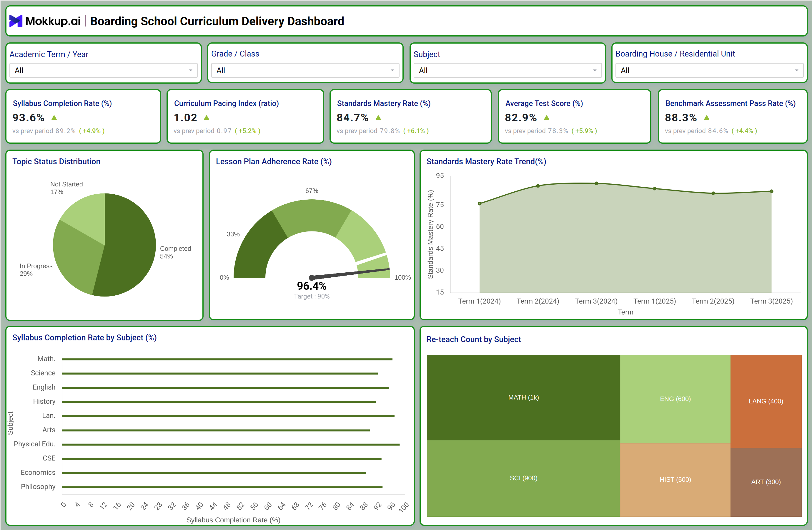Image resolution: width=812 pixels, height=530 pixels.
Task: Click the Term 2(2024) data point
Action: (538, 186)
